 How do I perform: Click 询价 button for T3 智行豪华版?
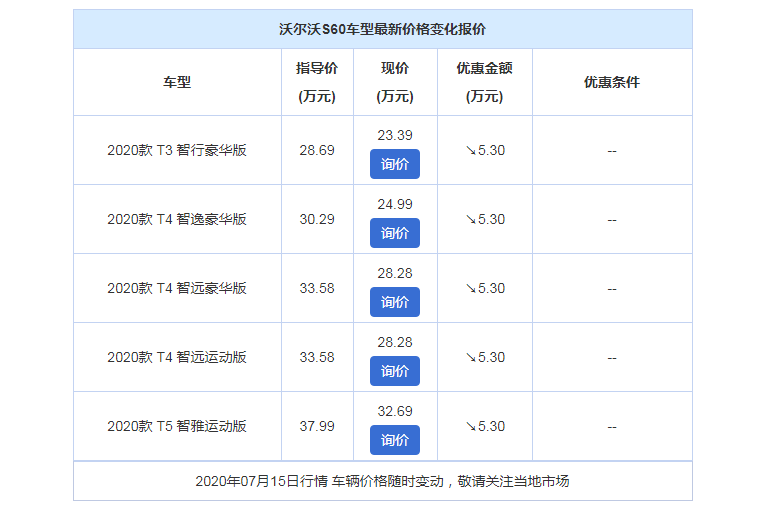pyautogui.click(x=395, y=164)
